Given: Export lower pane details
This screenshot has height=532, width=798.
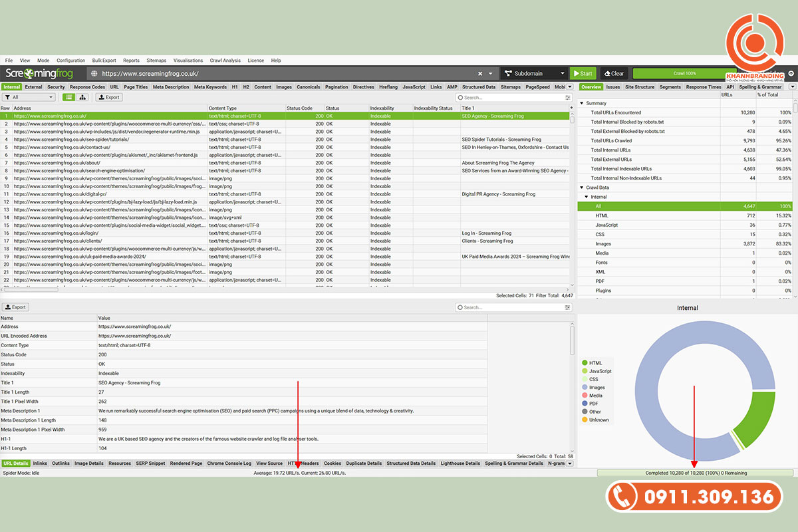Looking at the screenshot, I should point(15,308).
